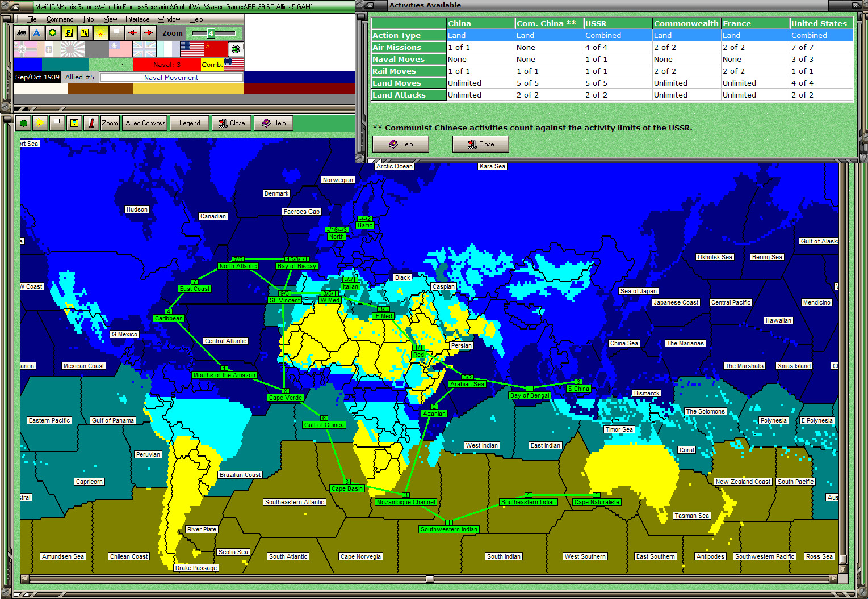Click the 'Bay of Biscay' convoy label
The height and width of the screenshot is (599, 868).
[x=297, y=266]
